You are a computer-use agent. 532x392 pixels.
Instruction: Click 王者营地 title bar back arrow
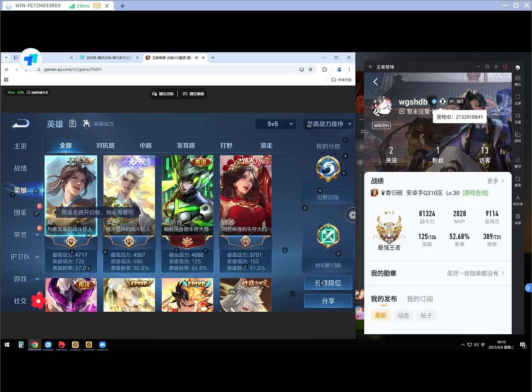pyautogui.click(x=371, y=67)
